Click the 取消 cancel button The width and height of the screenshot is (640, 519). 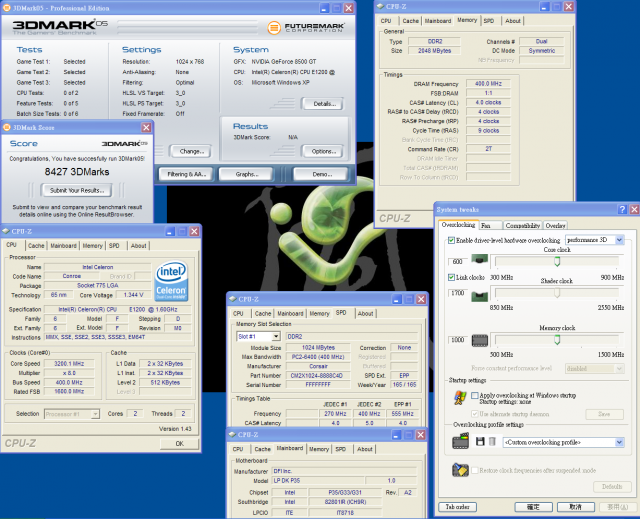click(x=575, y=507)
